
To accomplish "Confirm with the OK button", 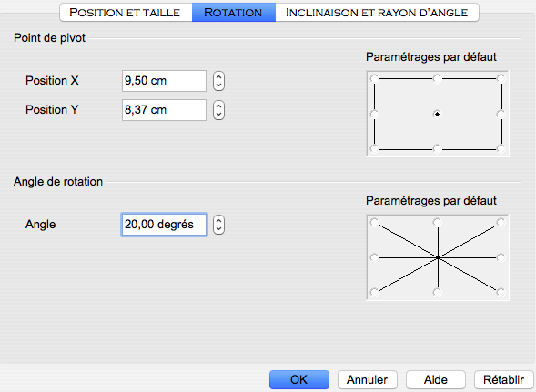I will coord(299,379).
